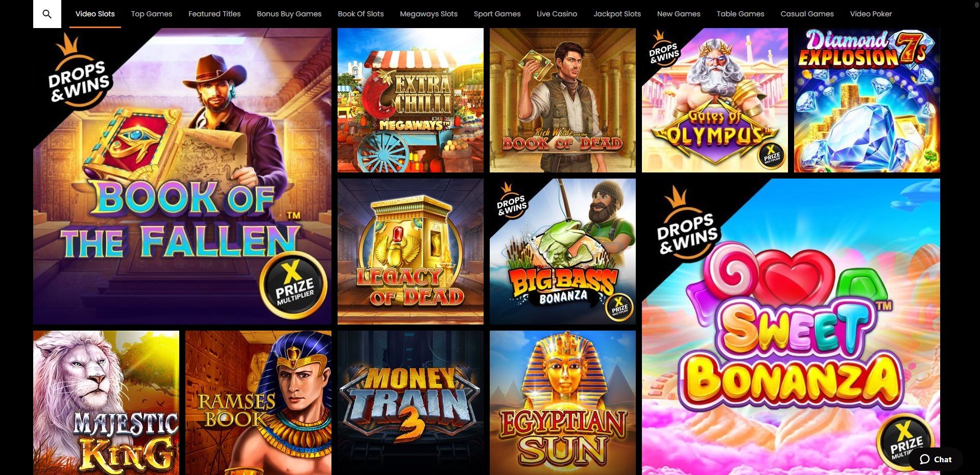980x475 pixels.
Task: Click the search magnifier icon
Action: point(47,14)
